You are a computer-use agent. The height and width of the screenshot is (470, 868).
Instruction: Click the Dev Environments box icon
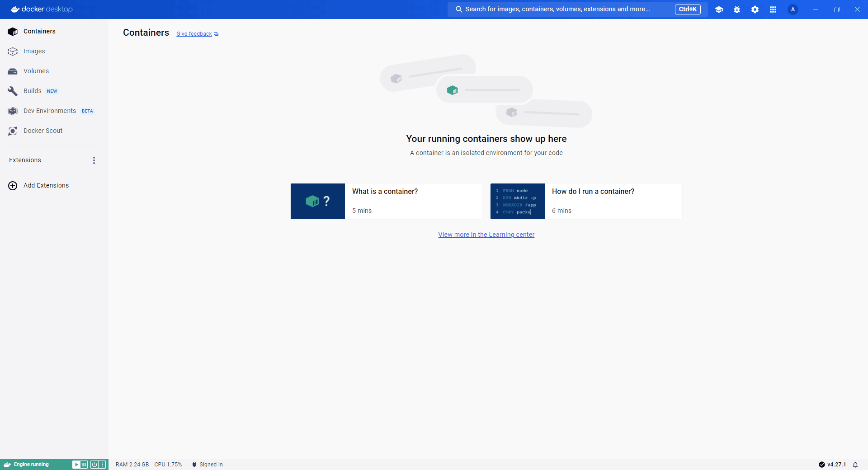(x=13, y=111)
